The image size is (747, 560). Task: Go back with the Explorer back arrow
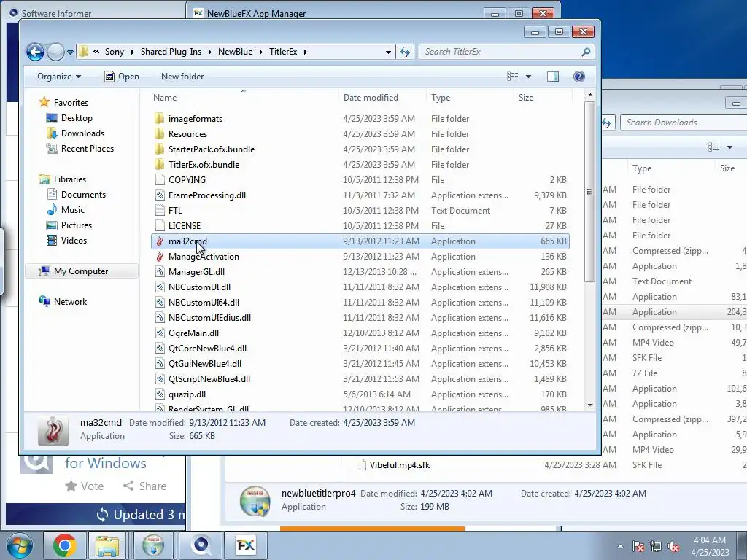tap(35, 52)
